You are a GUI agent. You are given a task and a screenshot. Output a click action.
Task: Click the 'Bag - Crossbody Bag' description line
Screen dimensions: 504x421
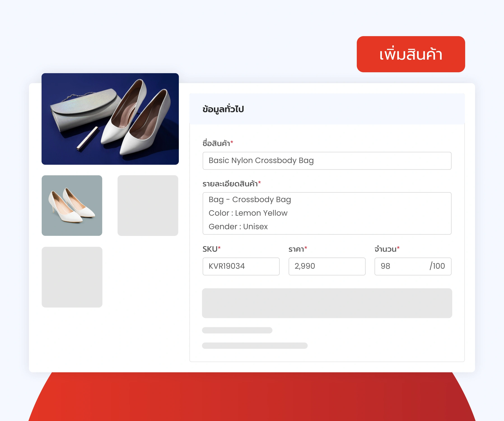(x=250, y=200)
